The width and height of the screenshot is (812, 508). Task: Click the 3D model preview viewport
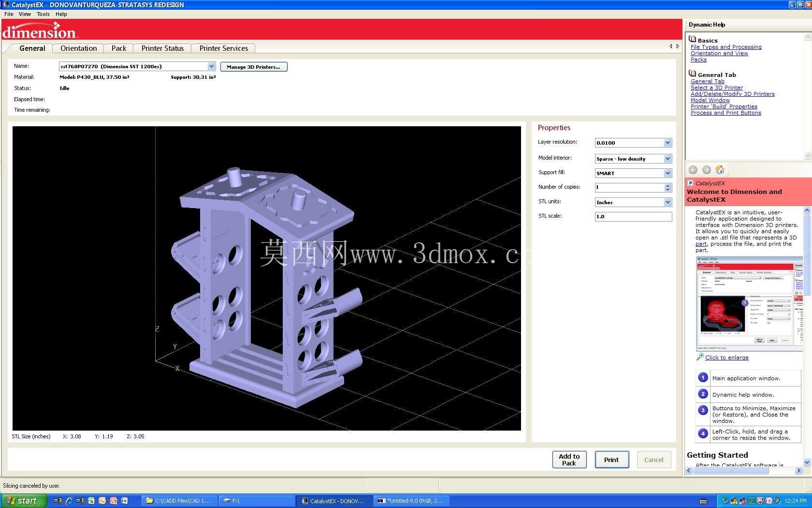click(267, 278)
